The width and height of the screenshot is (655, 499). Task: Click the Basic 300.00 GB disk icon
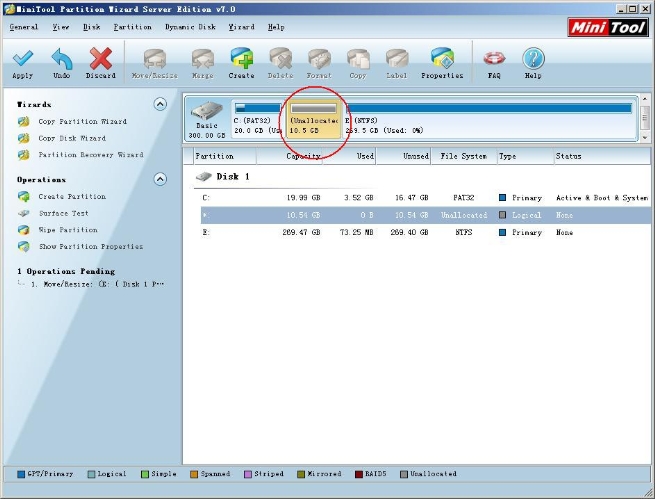(x=207, y=119)
